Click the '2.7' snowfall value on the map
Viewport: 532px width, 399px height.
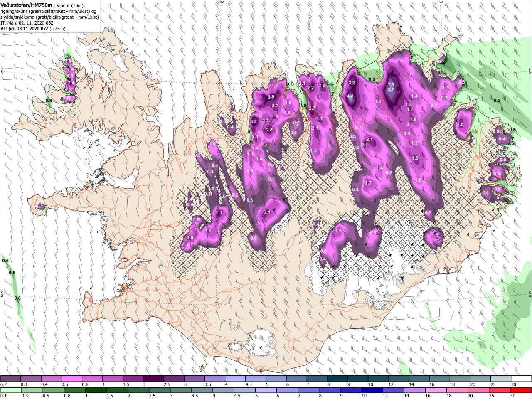click(x=313, y=108)
